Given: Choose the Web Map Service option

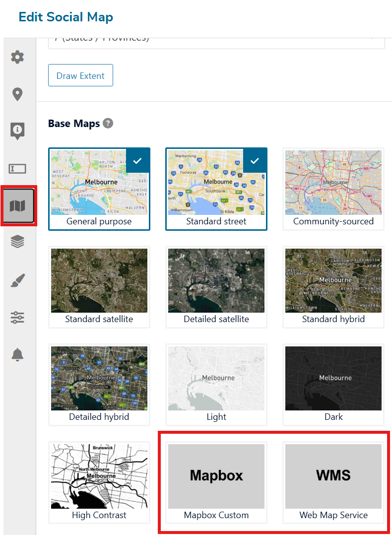Looking at the screenshot, I should tap(333, 482).
